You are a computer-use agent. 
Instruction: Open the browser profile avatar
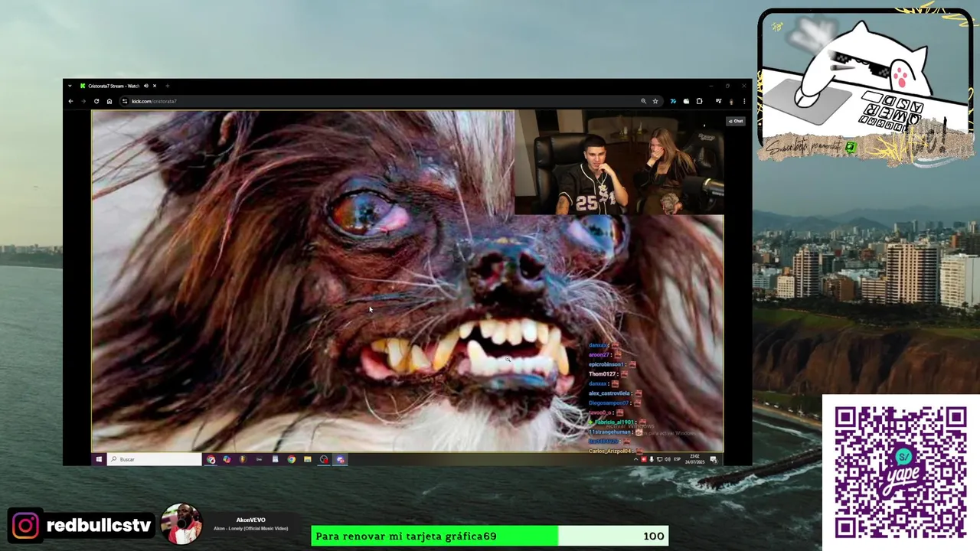click(x=731, y=101)
